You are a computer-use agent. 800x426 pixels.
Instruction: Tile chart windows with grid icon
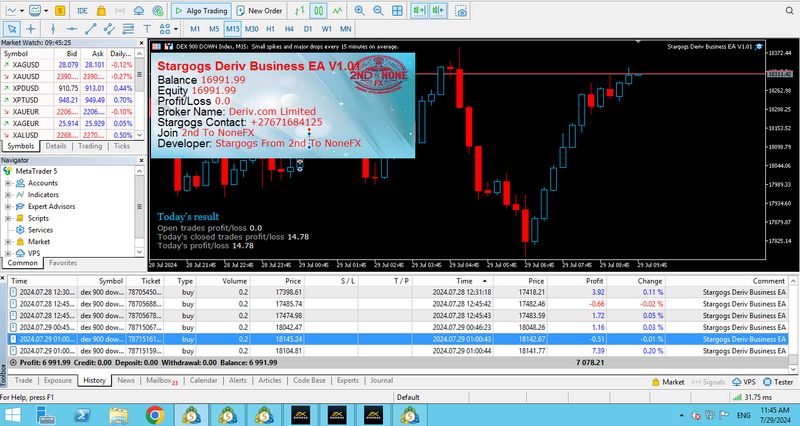(x=397, y=11)
